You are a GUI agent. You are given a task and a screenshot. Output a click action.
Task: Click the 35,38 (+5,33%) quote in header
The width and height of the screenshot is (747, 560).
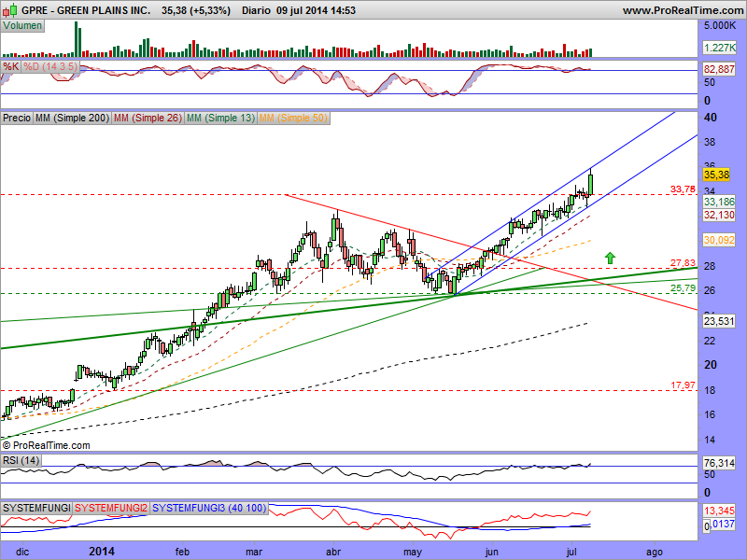pyautogui.click(x=196, y=10)
